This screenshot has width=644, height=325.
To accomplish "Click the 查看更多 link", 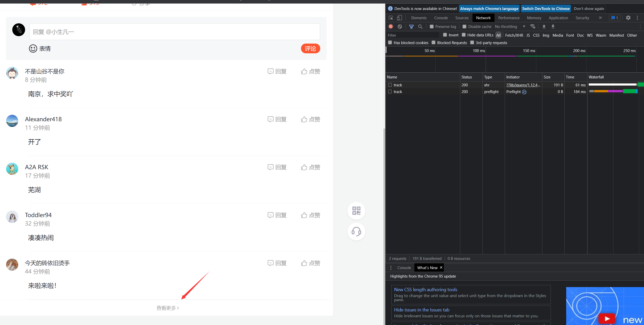I will pos(167,308).
